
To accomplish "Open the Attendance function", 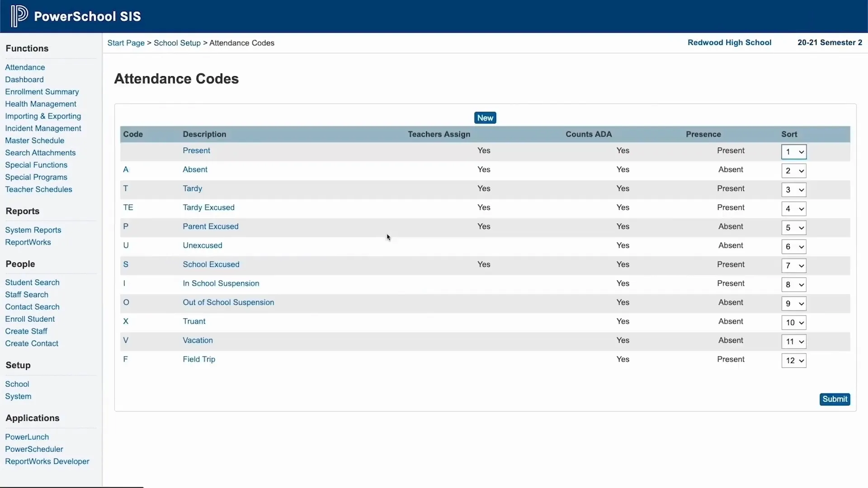I will click(25, 67).
